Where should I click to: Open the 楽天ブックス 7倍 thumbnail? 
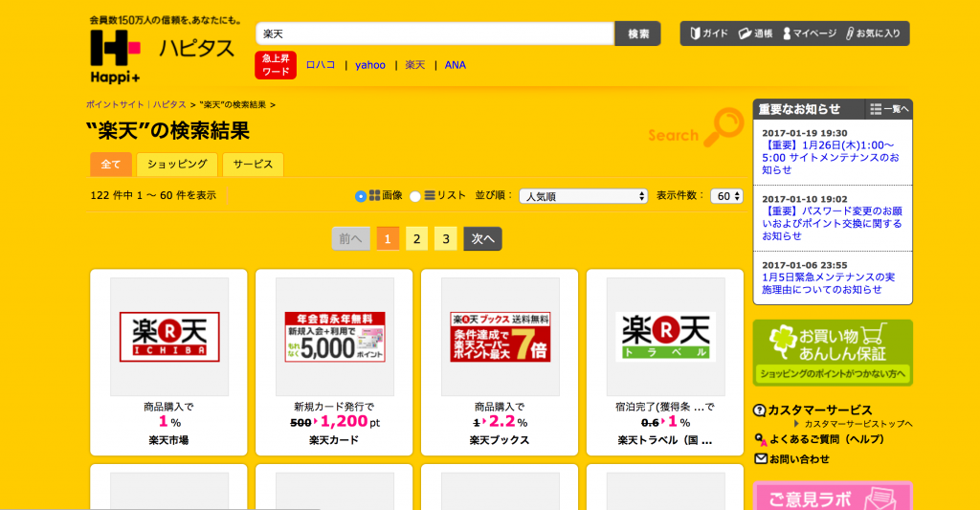(x=500, y=337)
